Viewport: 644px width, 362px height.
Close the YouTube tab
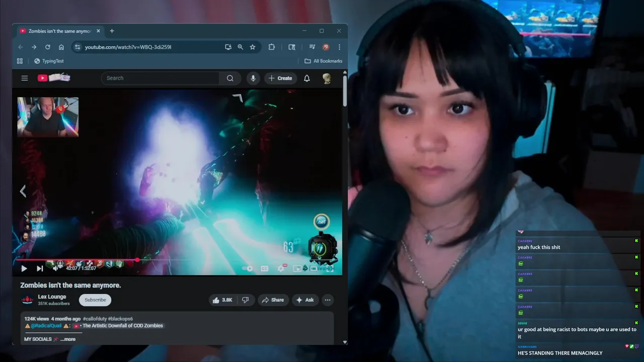[x=98, y=31]
